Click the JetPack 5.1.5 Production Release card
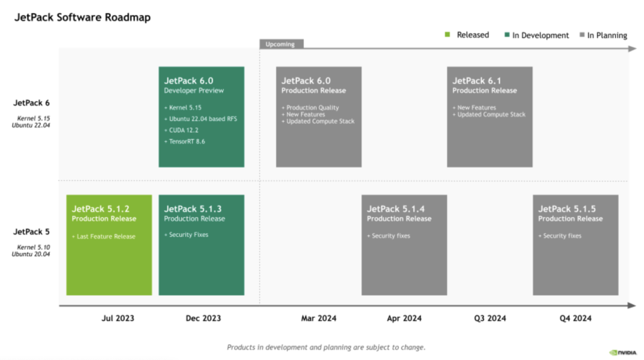The width and height of the screenshot is (644, 360). (575, 245)
